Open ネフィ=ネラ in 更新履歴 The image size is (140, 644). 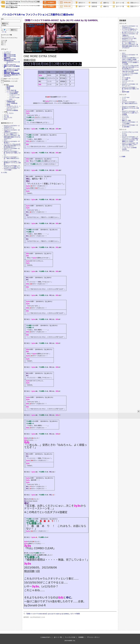tap(125, 117)
